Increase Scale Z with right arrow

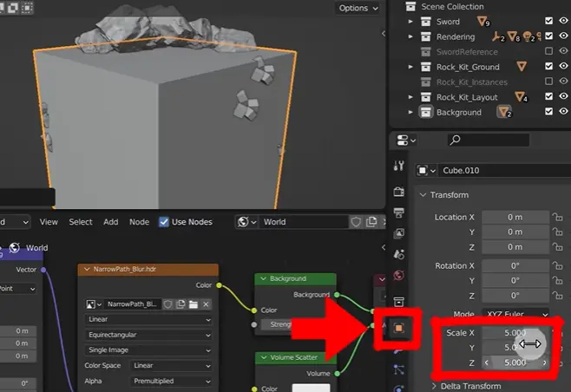point(545,363)
